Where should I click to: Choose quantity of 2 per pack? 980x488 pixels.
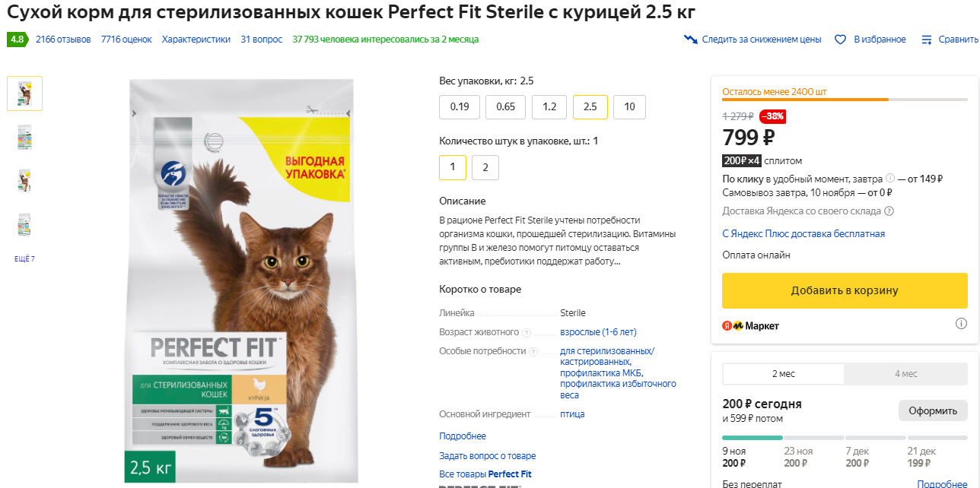[x=485, y=167]
